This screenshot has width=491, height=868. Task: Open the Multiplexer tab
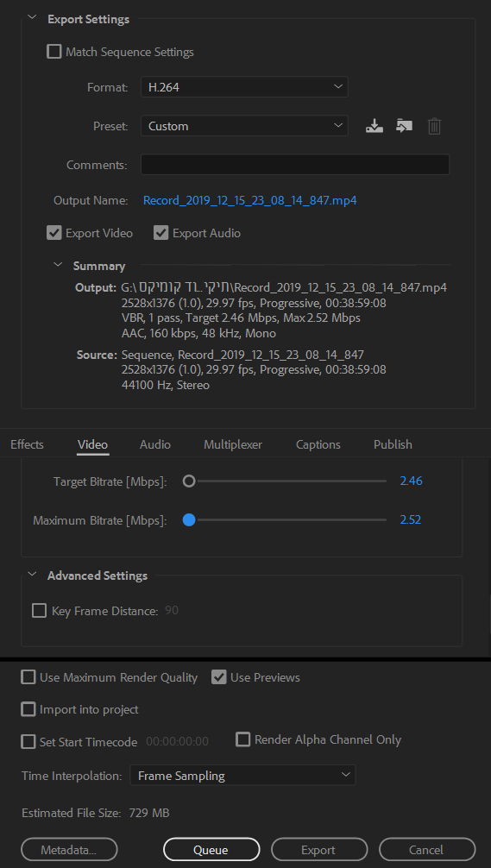[233, 444]
